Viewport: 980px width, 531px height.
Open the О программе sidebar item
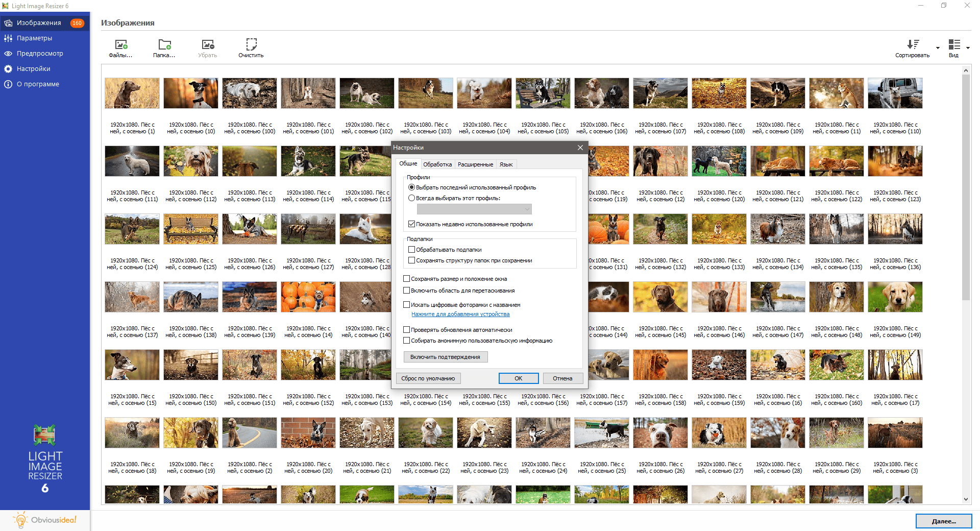click(x=45, y=84)
